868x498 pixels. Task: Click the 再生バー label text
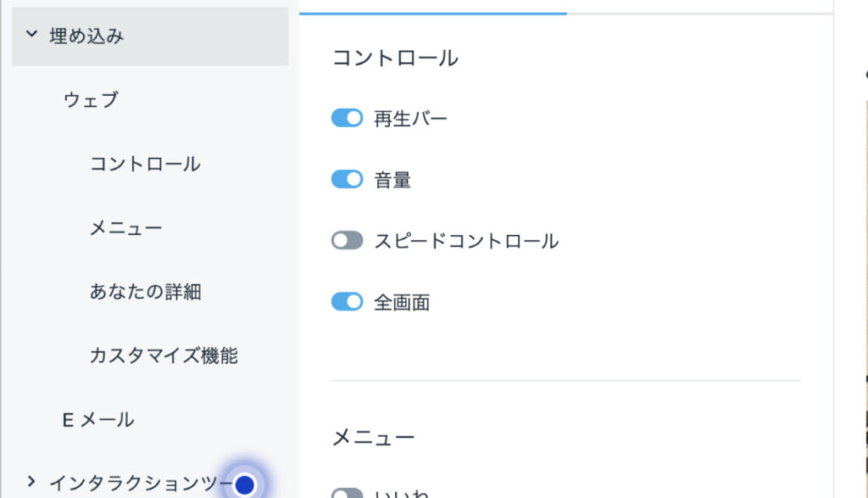pyautogui.click(x=410, y=119)
